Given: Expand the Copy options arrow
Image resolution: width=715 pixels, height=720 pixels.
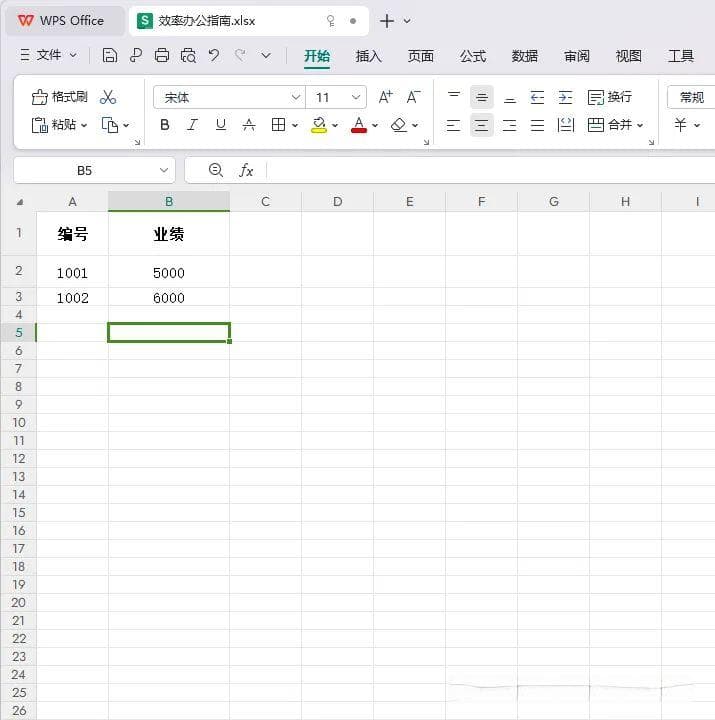Looking at the screenshot, I should 126,125.
